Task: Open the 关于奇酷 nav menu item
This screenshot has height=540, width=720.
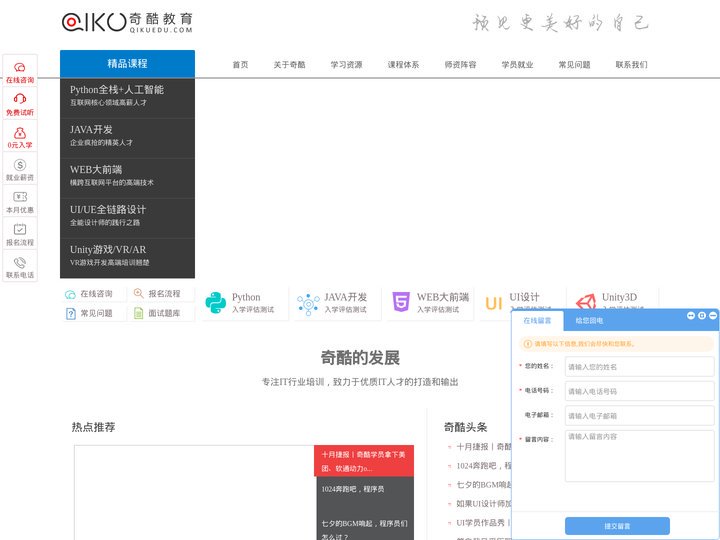Action: (x=289, y=65)
